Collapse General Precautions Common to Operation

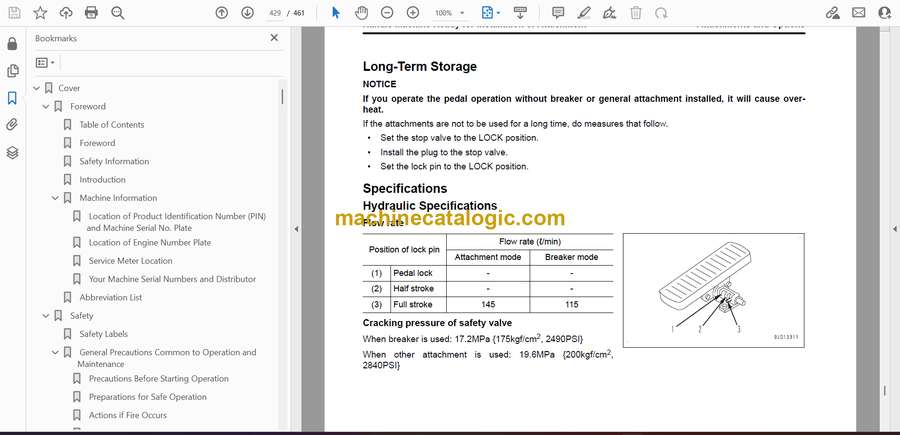[x=55, y=352]
